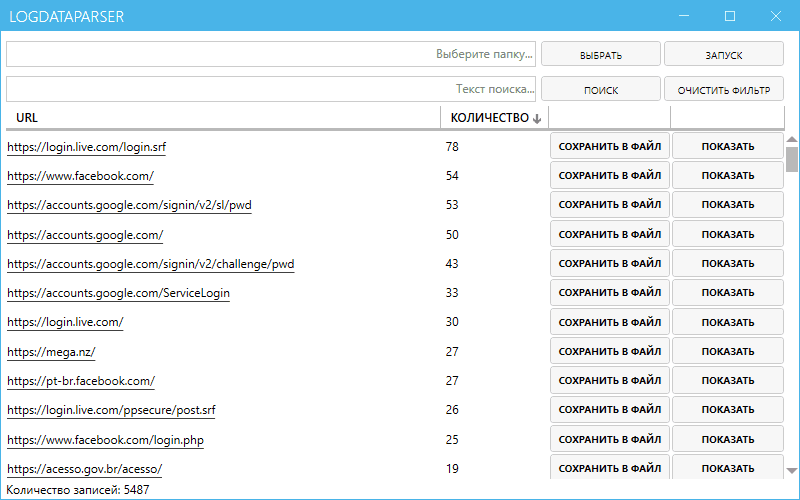Show entries for https://www.facebook.com/
The image size is (800, 500).
point(728,176)
